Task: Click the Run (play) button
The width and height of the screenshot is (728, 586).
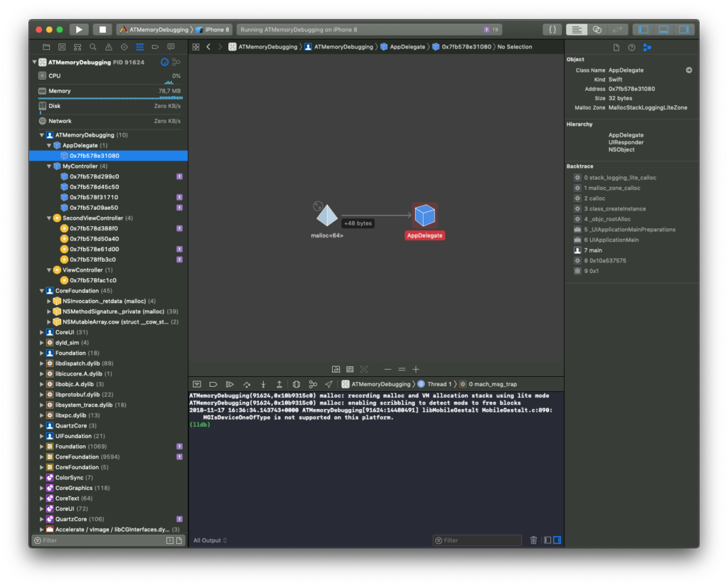Action: coord(79,29)
